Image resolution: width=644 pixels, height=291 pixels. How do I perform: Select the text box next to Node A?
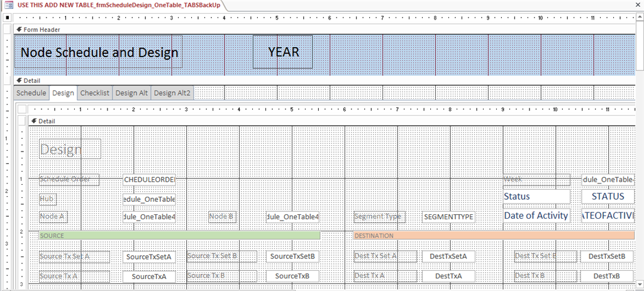coord(149,217)
